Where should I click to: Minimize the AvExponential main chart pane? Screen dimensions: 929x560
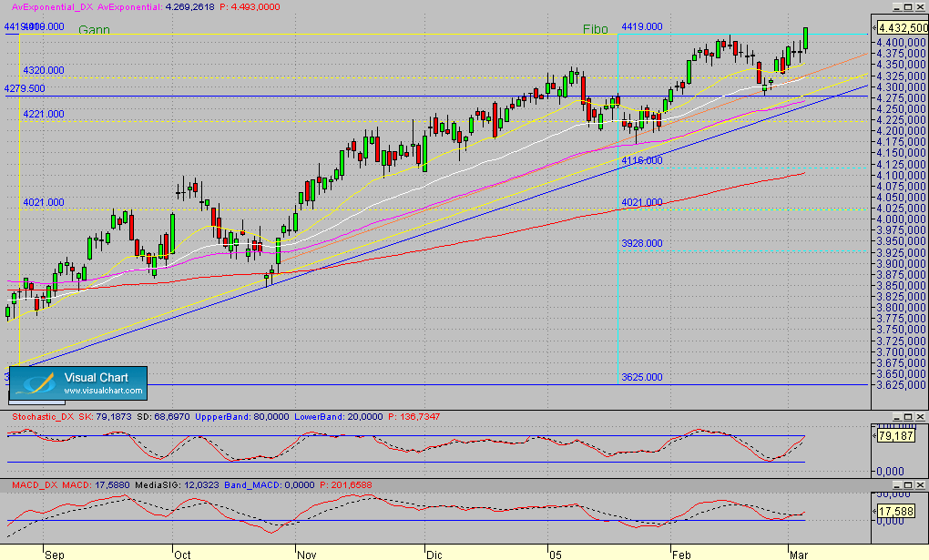pyautogui.click(x=897, y=6)
